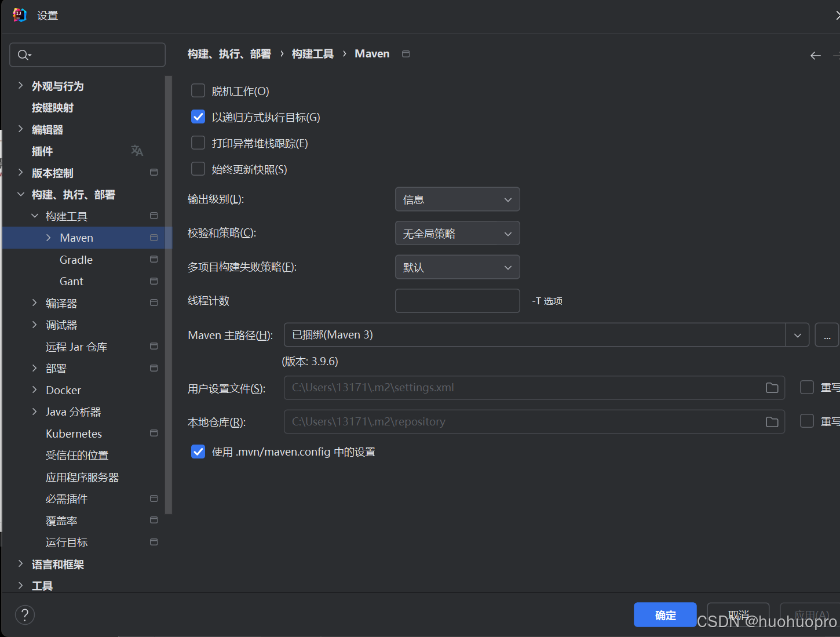Expand the Docker tree node arrow

click(35, 390)
